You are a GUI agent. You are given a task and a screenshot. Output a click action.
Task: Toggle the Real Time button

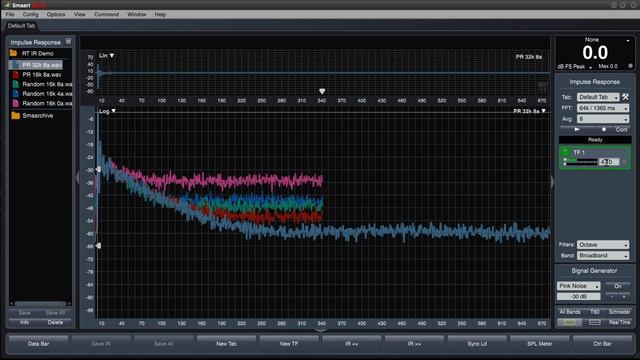point(619,322)
